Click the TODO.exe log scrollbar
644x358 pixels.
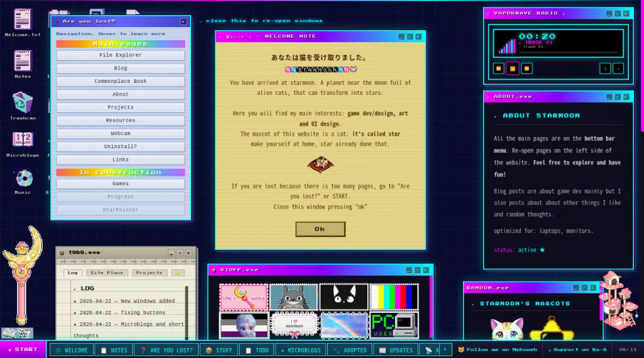tap(187, 312)
